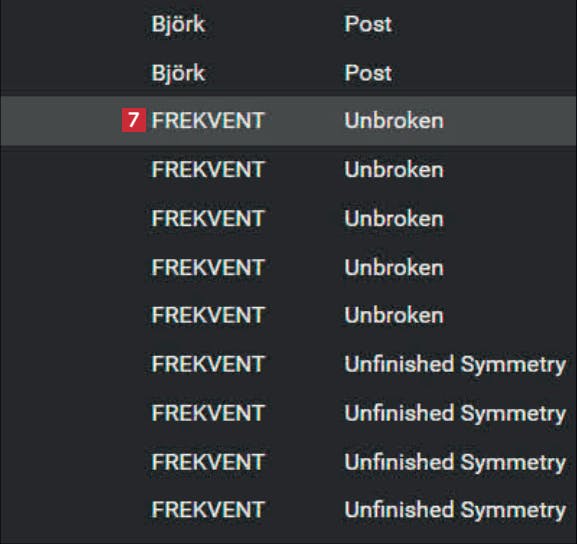Select the first Unfinished Symmetry album entry

455,365
